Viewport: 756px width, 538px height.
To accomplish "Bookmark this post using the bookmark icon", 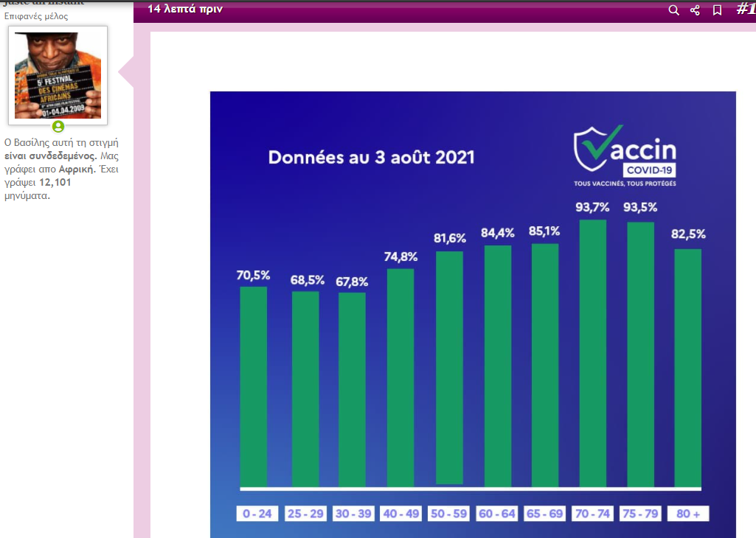I will [717, 10].
